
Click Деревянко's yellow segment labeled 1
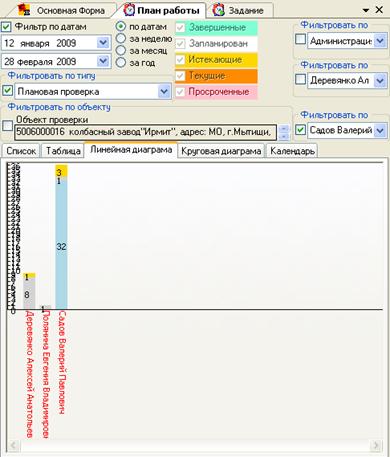point(29,276)
